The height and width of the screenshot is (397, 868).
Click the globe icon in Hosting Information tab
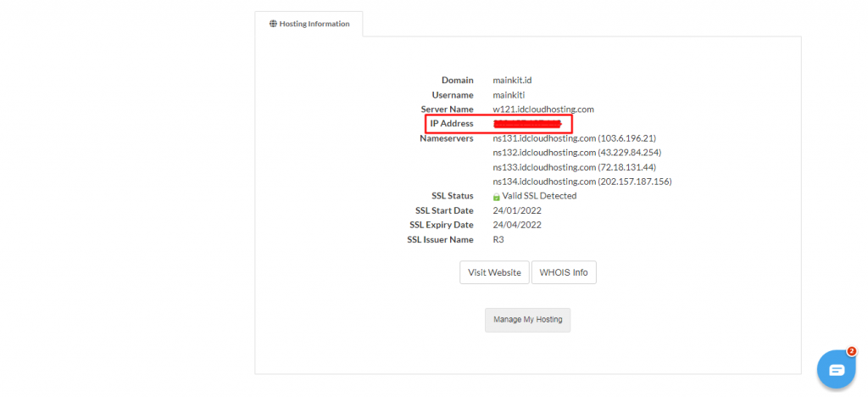point(273,24)
